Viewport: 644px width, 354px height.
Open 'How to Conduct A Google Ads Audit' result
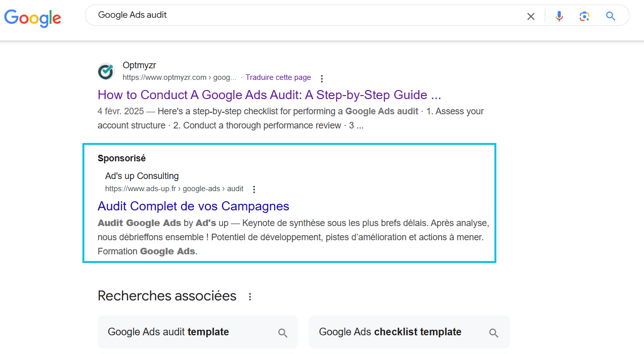pos(269,95)
